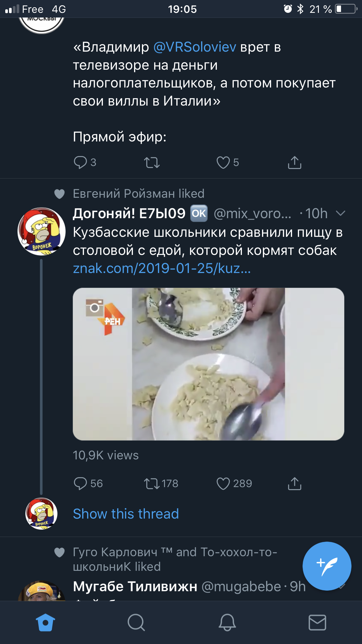
Task: Retweet the Soloviev tweet
Action: (152, 162)
